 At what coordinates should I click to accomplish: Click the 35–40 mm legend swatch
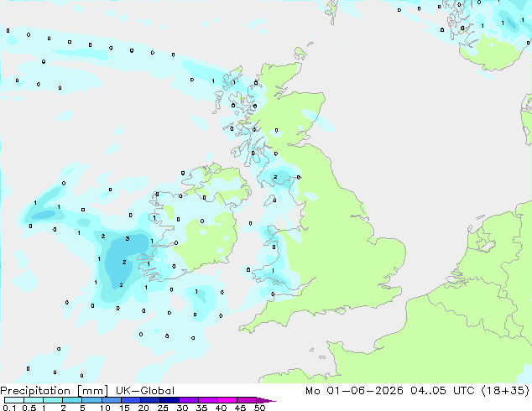[207, 400]
